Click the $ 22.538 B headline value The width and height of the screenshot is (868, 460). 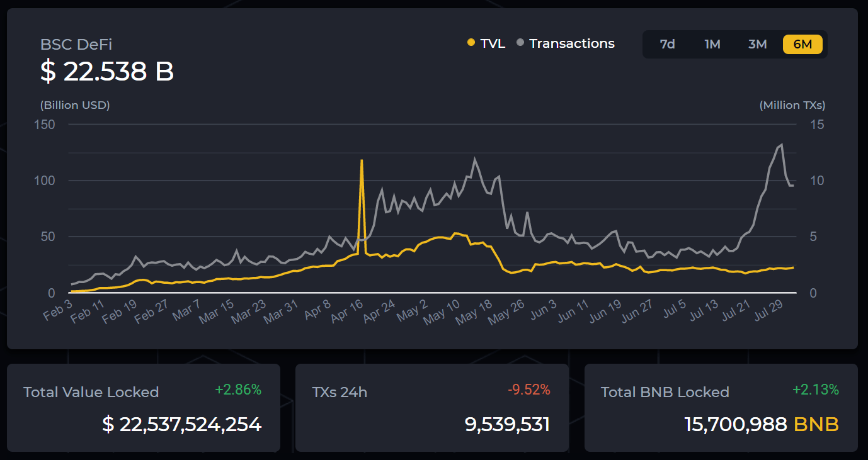(x=107, y=72)
